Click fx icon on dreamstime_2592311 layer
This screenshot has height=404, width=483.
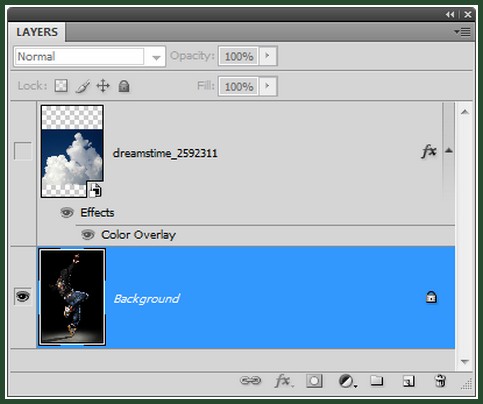click(429, 151)
